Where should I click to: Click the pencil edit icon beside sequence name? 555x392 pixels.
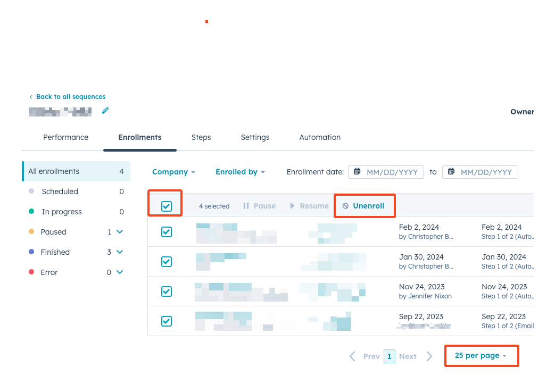tap(105, 111)
